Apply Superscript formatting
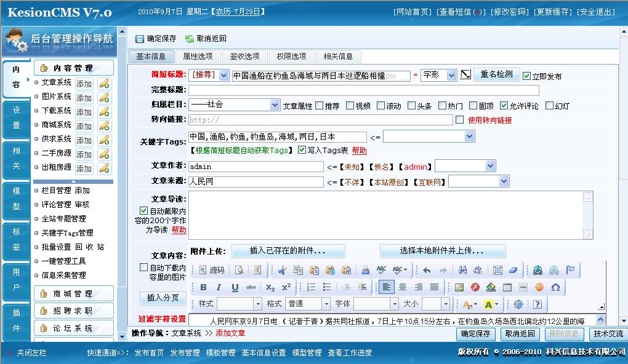Viewport: 628px width, 364px height. [286, 287]
